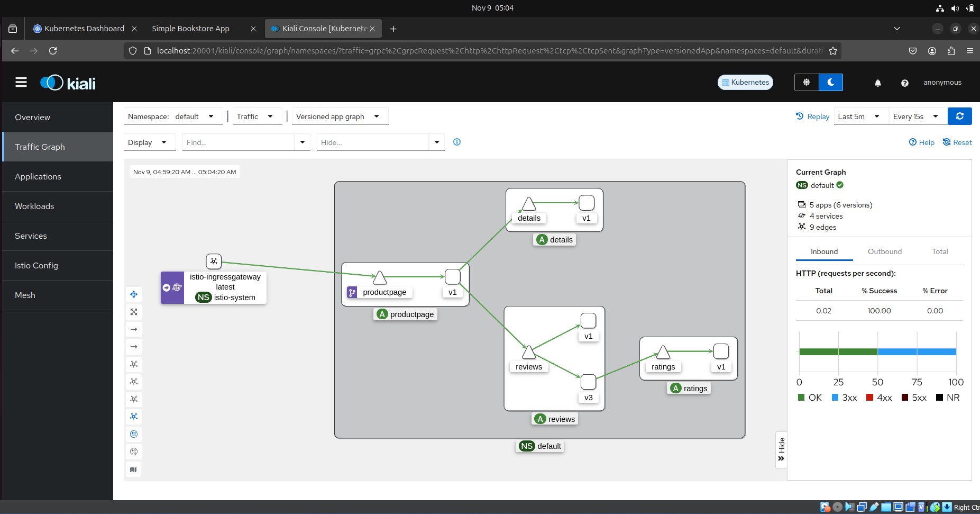980x514 pixels.
Task: Focus the Find... input field
Action: (x=239, y=142)
